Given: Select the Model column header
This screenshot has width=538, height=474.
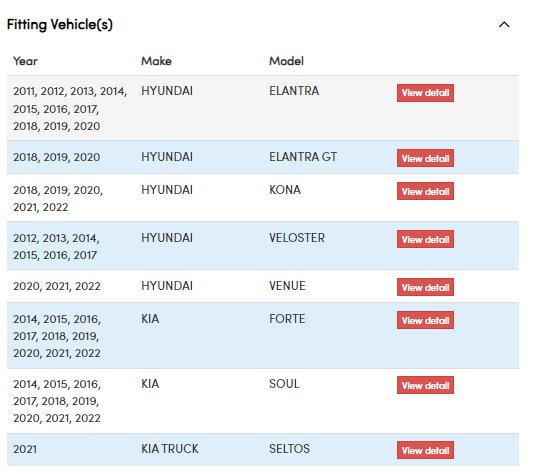Looking at the screenshot, I should (x=286, y=61).
